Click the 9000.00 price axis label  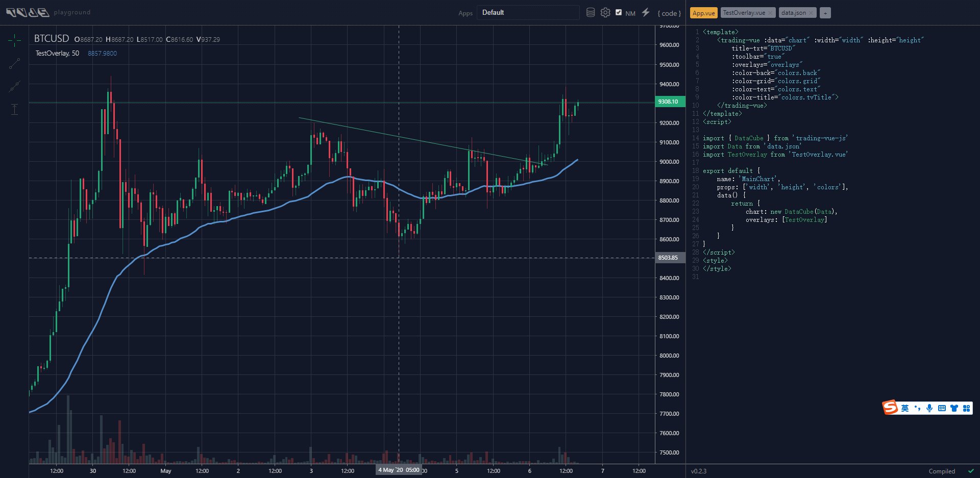point(669,162)
